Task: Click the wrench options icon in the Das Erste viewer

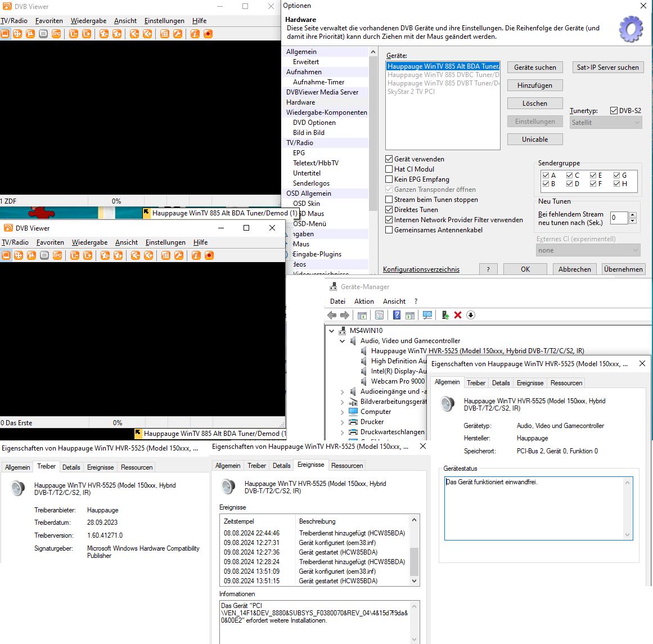Action: pyautogui.click(x=179, y=255)
